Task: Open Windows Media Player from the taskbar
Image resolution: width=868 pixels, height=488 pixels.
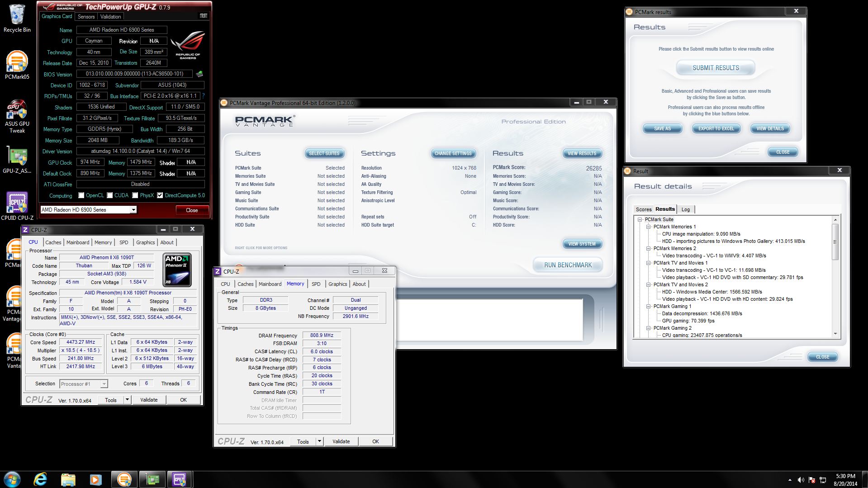Action: (95, 479)
